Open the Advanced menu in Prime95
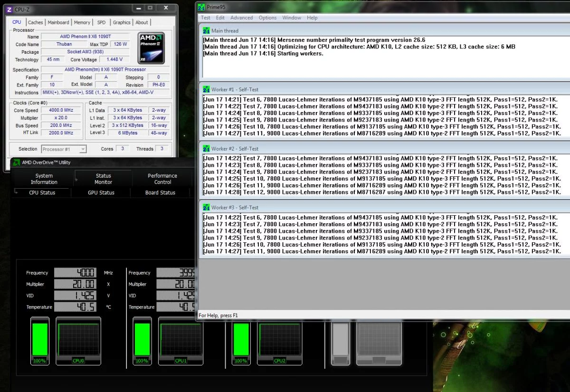Image resolution: width=570 pixels, height=392 pixels. (x=242, y=18)
